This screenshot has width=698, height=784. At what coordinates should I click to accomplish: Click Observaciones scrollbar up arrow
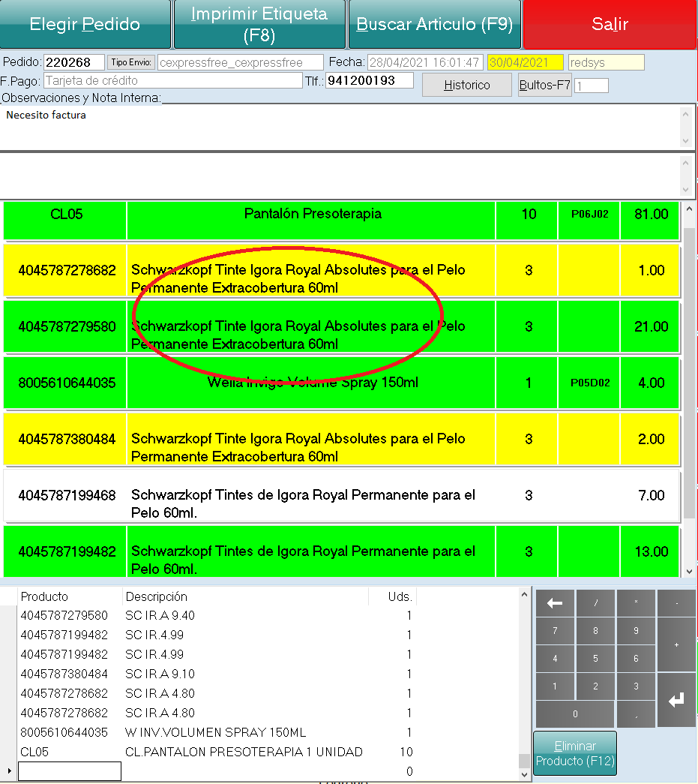coord(686,115)
